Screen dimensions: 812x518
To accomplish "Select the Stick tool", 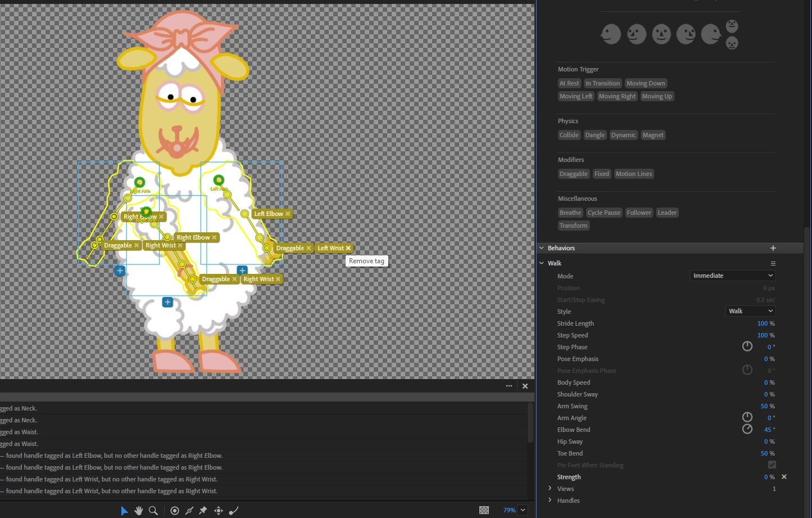I will point(189,511).
